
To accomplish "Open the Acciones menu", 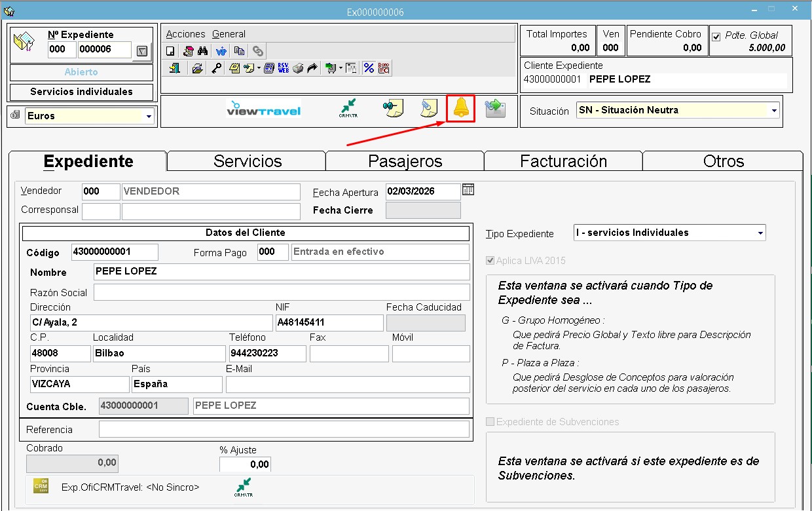I will click(x=185, y=34).
